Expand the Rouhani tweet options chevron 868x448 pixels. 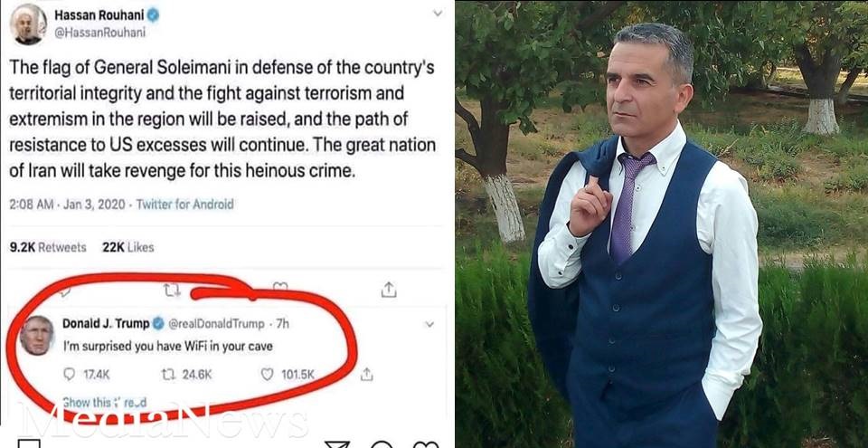point(438,14)
